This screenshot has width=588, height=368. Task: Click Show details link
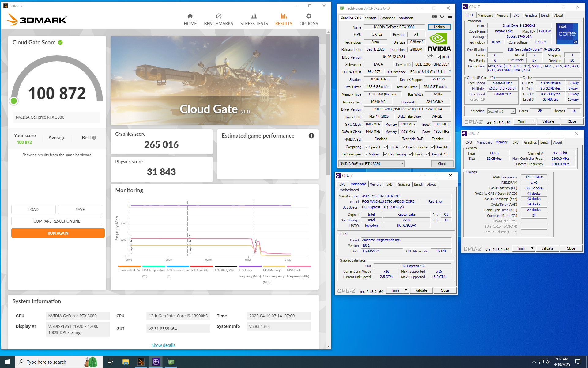(x=163, y=345)
